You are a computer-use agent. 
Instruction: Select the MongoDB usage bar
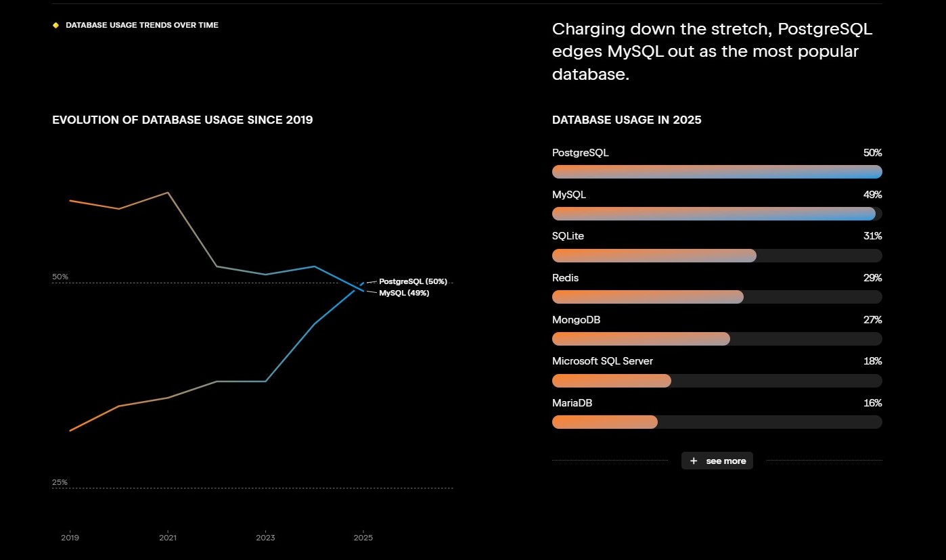coord(717,339)
